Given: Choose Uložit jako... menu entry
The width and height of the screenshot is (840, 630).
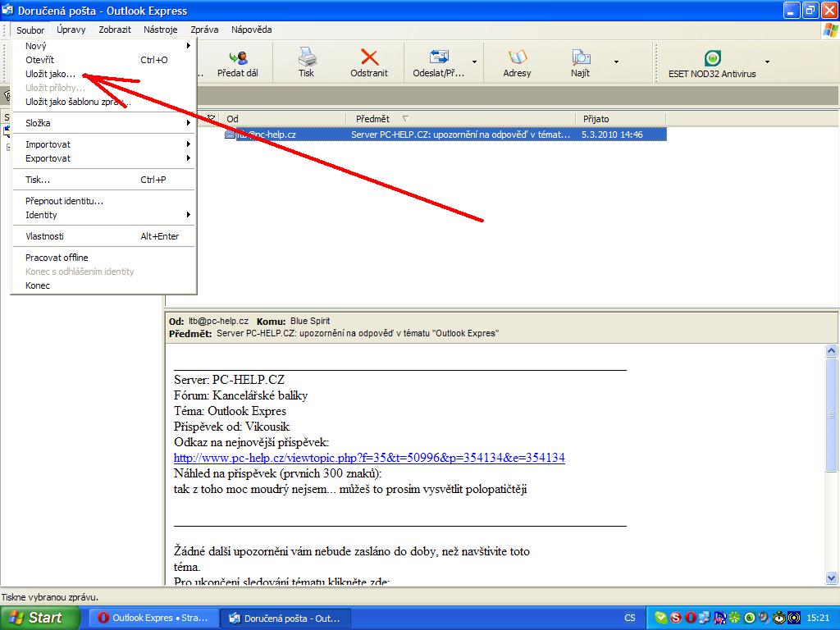Looking at the screenshot, I should pos(104,74).
